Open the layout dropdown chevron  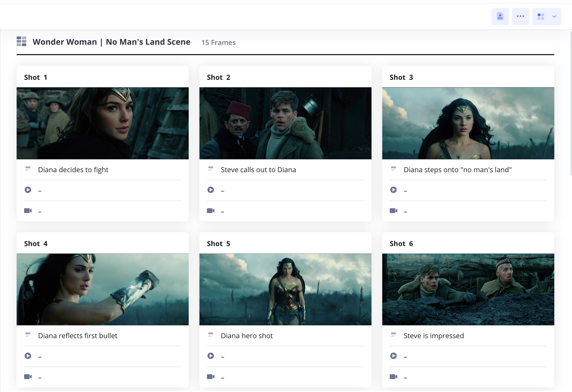(554, 16)
